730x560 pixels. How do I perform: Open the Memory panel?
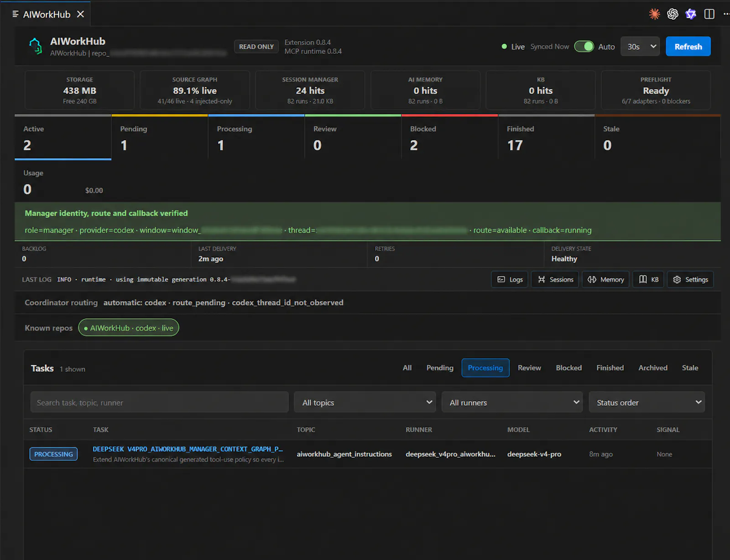pos(605,279)
